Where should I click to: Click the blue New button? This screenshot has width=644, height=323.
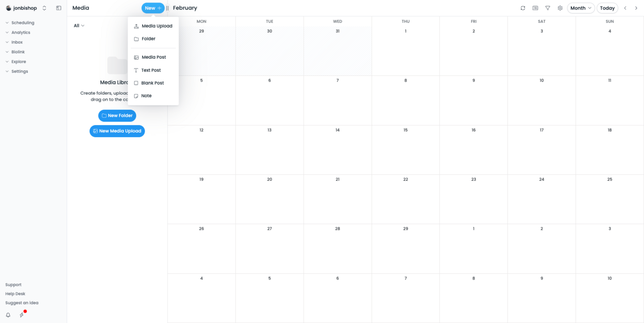pyautogui.click(x=153, y=8)
